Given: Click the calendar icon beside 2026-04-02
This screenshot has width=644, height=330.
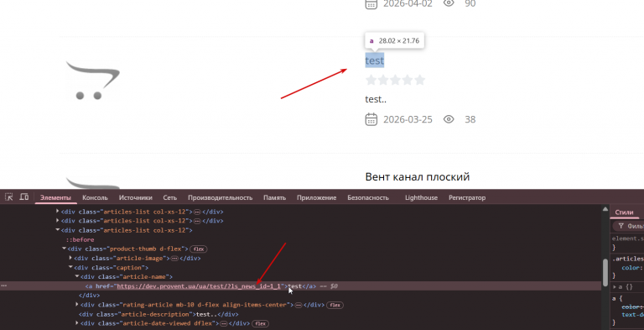Looking at the screenshot, I should click(x=371, y=3).
